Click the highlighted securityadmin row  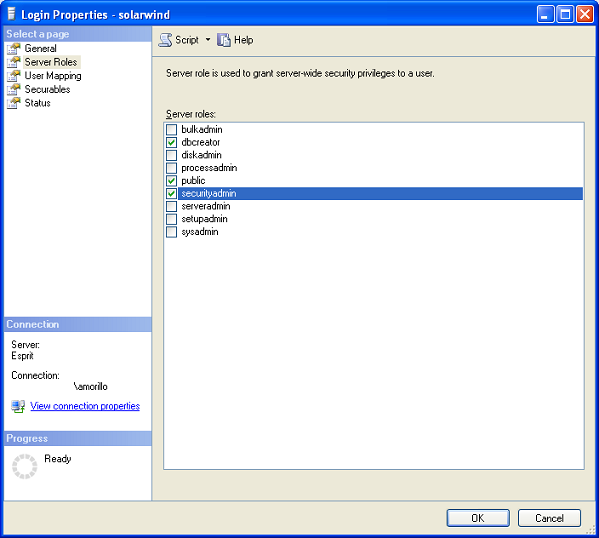coord(380,194)
